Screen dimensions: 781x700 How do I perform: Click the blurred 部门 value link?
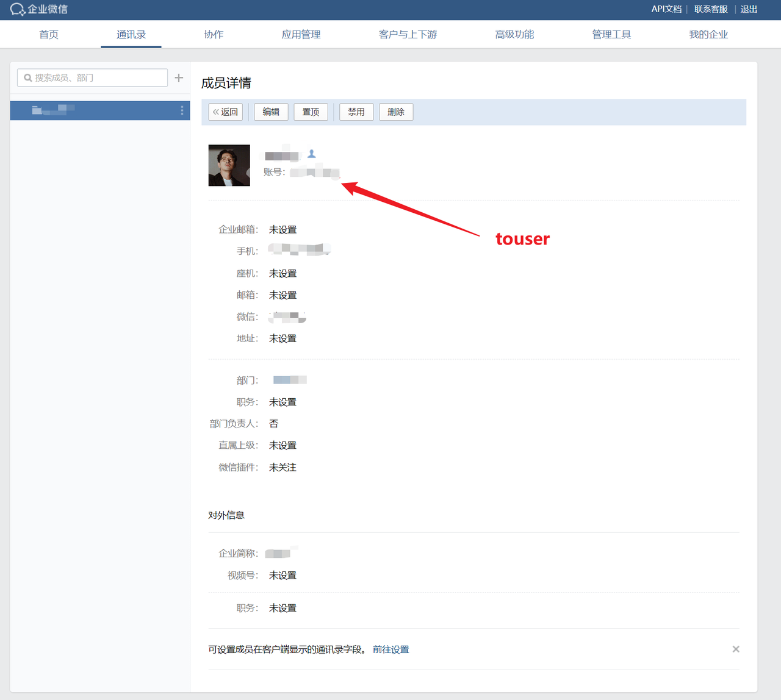point(290,380)
